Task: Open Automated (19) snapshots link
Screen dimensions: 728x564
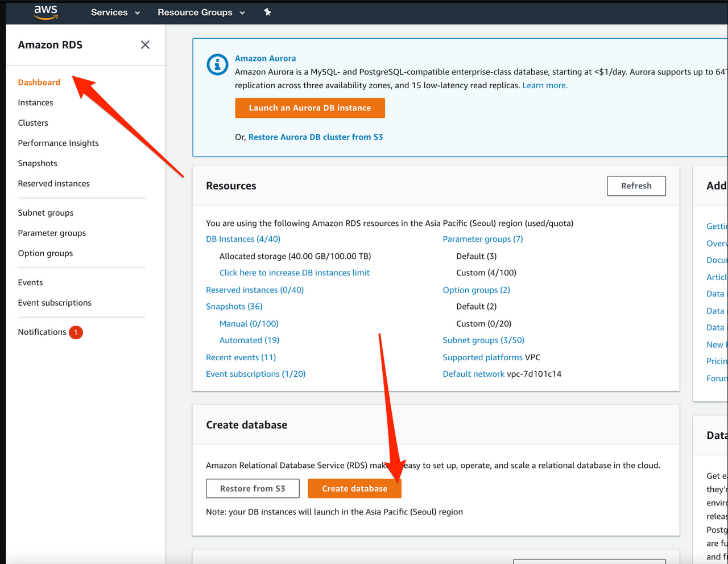Action: 250,340
